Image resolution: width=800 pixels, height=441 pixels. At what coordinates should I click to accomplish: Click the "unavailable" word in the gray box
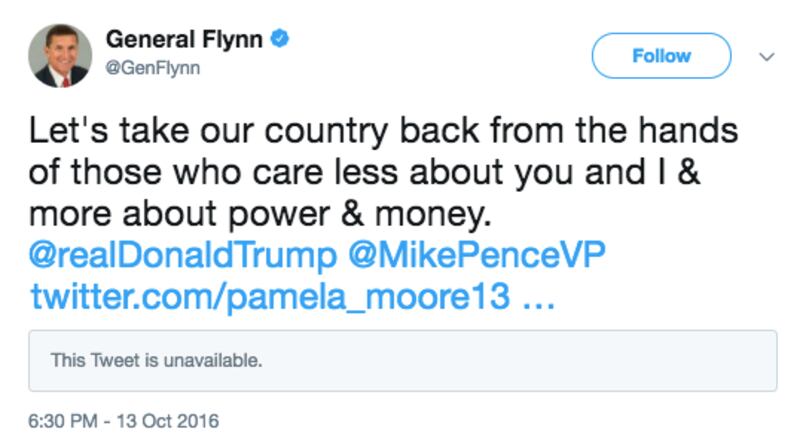(218, 360)
